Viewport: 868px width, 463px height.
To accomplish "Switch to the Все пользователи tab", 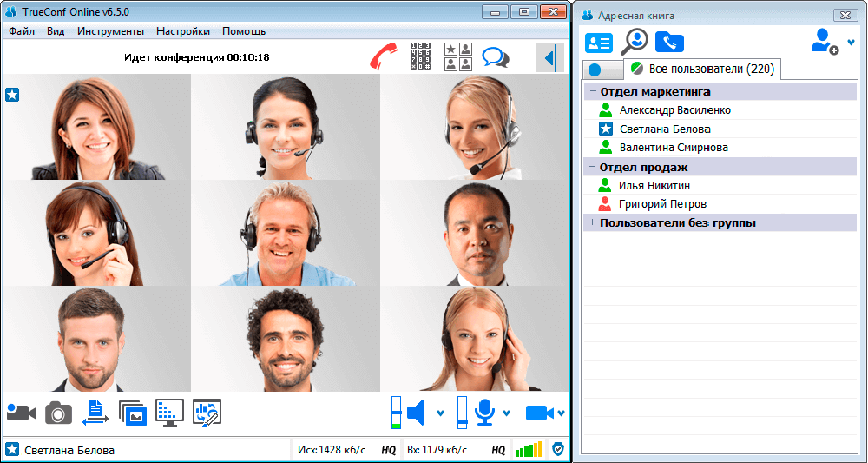I will pos(703,69).
